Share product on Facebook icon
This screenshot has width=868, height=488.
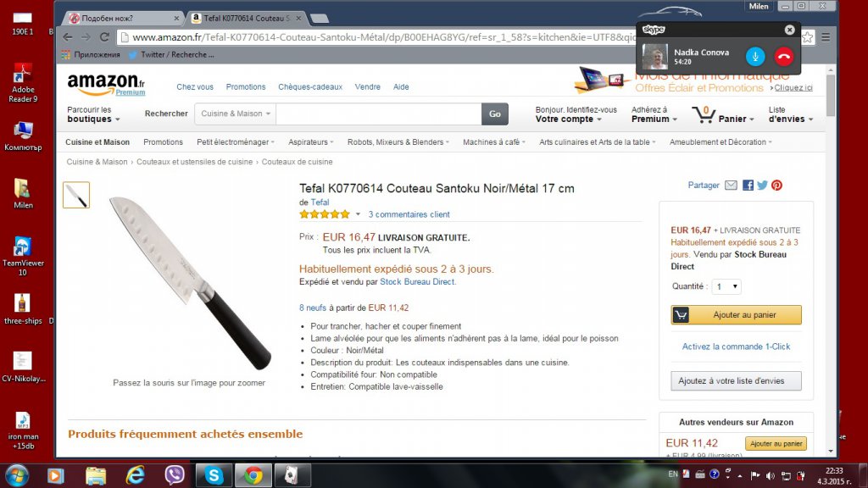[748, 186]
